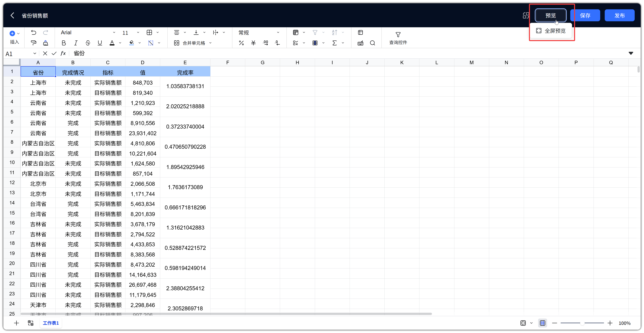Click the freeze panes table icon
Image resolution: width=644 pixels, height=333 pixels.
[360, 32]
